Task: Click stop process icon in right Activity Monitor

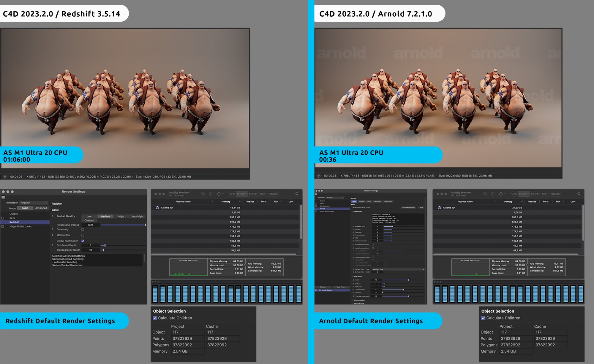Action: coord(485,194)
